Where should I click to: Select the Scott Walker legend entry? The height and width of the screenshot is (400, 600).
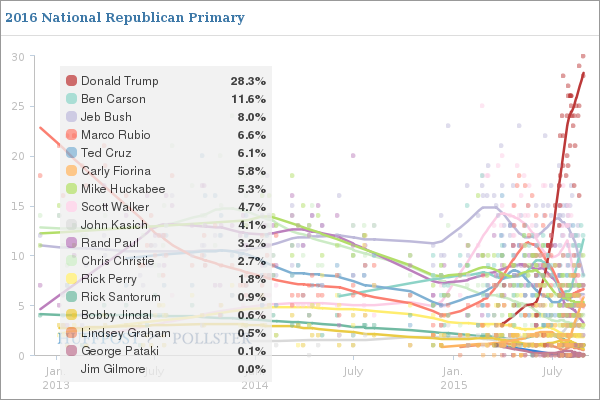click(166, 207)
